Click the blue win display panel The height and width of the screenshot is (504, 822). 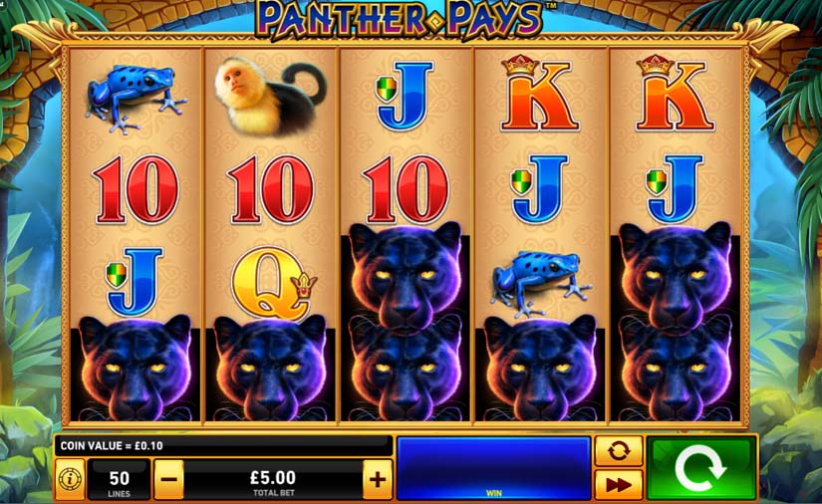(x=494, y=468)
